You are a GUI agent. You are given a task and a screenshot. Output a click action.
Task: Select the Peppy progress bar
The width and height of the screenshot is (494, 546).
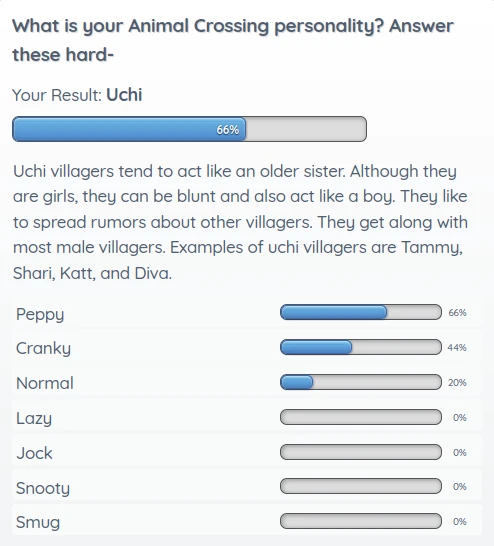coord(361,312)
